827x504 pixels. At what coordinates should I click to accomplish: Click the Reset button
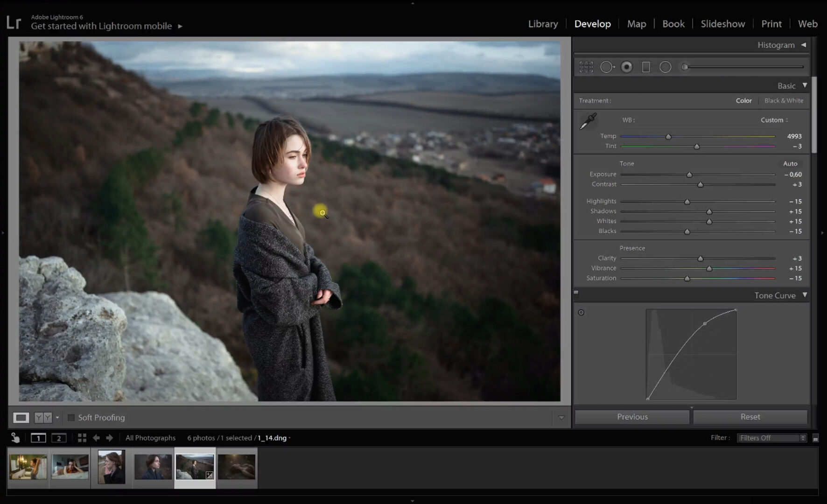[x=750, y=417]
